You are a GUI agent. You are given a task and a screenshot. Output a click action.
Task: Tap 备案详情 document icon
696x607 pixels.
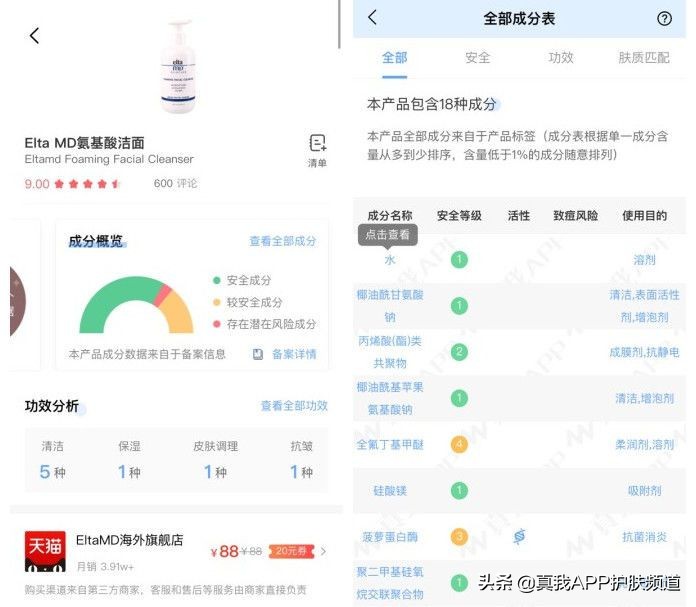[258, 354]
